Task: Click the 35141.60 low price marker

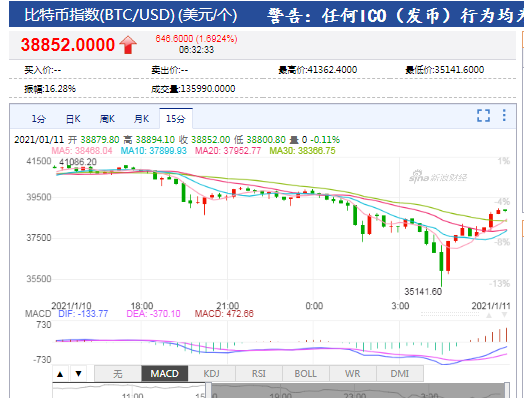Action: 423,291
